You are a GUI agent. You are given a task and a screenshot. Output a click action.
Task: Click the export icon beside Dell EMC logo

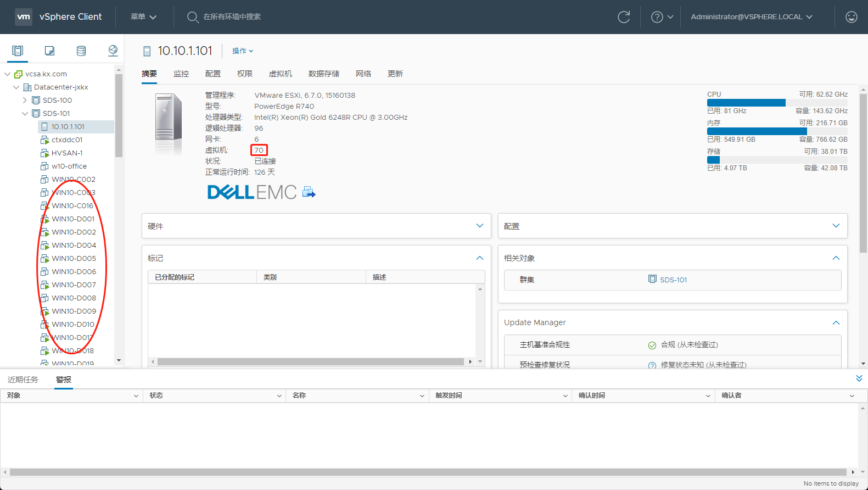[309, 192]
